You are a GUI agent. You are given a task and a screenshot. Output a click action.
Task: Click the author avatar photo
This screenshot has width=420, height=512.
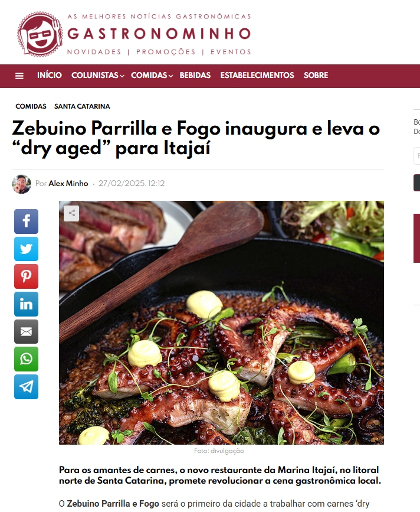[x=21, y=184]
